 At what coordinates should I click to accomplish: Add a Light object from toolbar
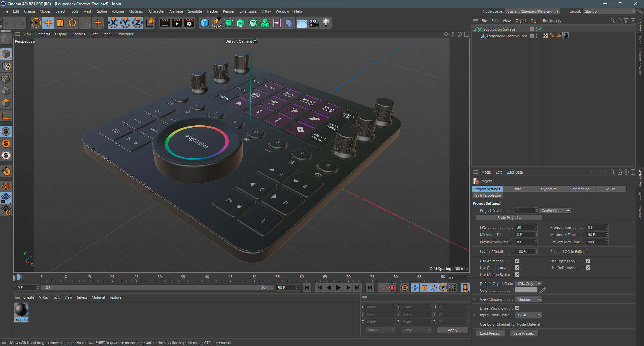326,23
